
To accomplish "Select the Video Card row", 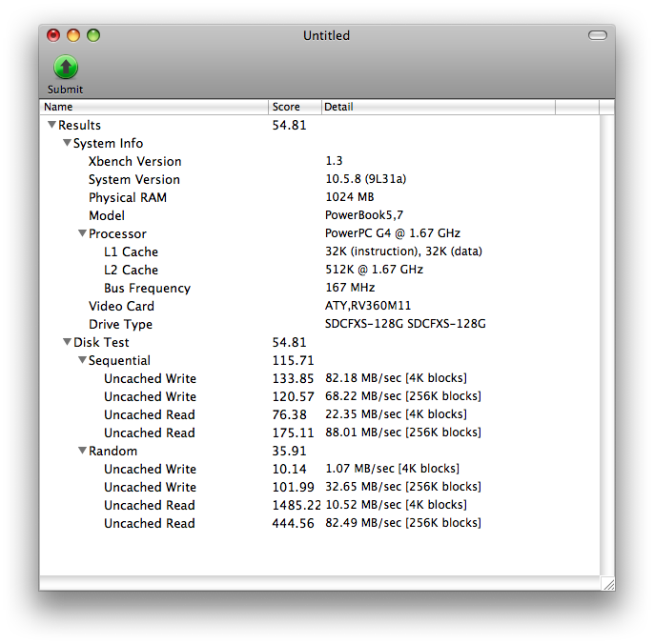I will pos(320,306).
